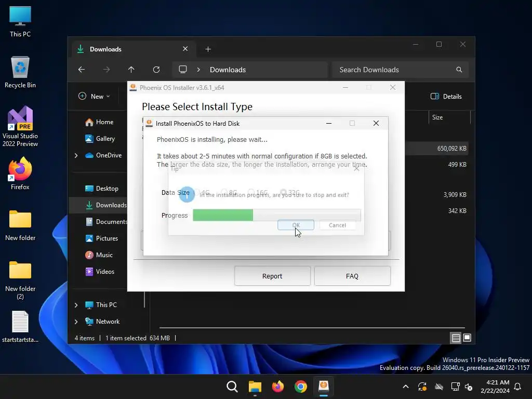Select the file sized 650,092 KB

click(437, 148)
